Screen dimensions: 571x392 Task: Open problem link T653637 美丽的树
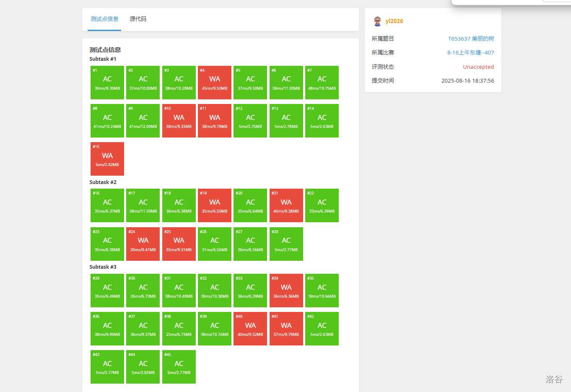(471, 39)
